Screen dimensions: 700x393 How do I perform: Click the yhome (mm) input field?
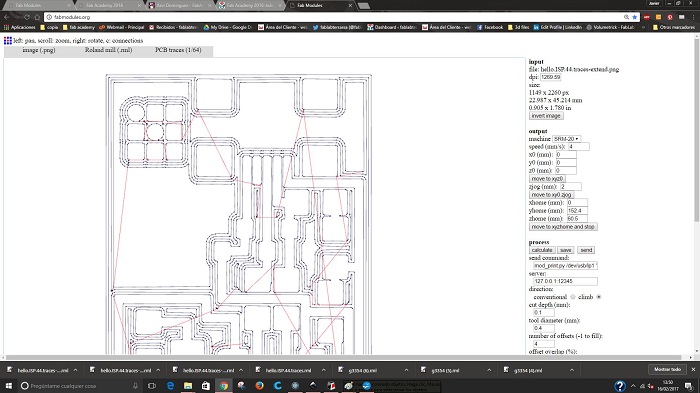tap(577, 210)
